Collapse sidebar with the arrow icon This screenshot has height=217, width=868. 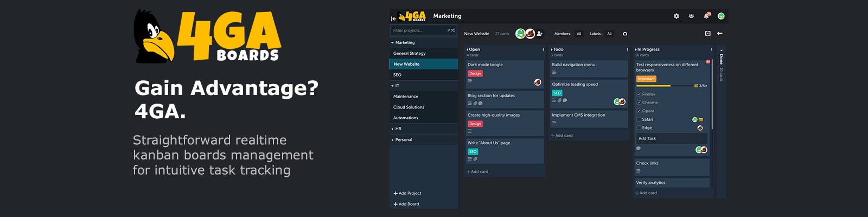click(x=393, y=18)
